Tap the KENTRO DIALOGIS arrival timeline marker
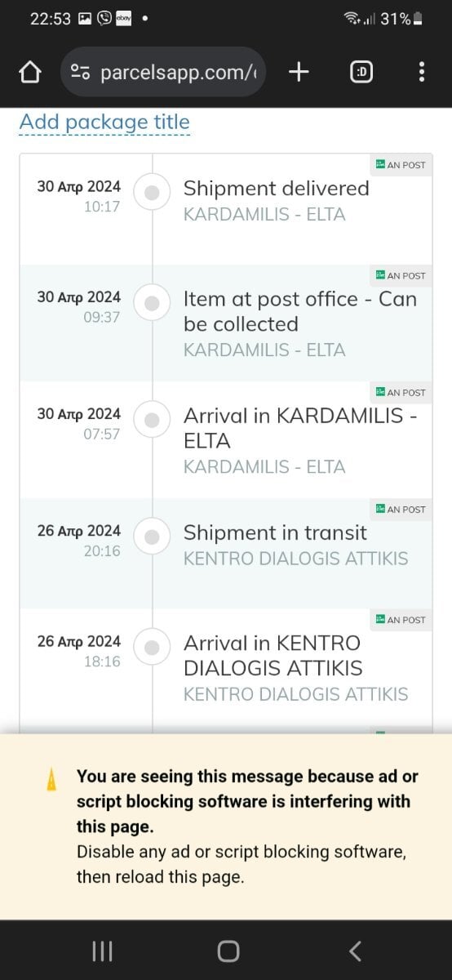452x980 pixels. click(151, 648)
